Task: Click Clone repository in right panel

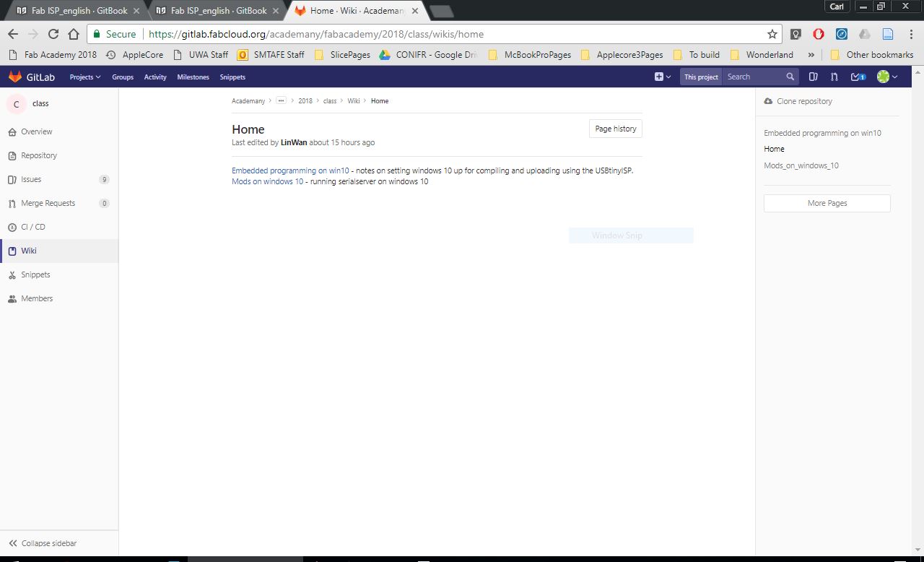Action: coord(798,101)
